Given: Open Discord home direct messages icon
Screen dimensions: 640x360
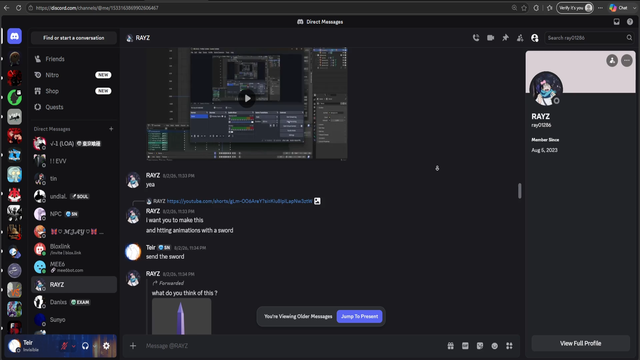Looking at the screenshot, I should pos(14,36).
